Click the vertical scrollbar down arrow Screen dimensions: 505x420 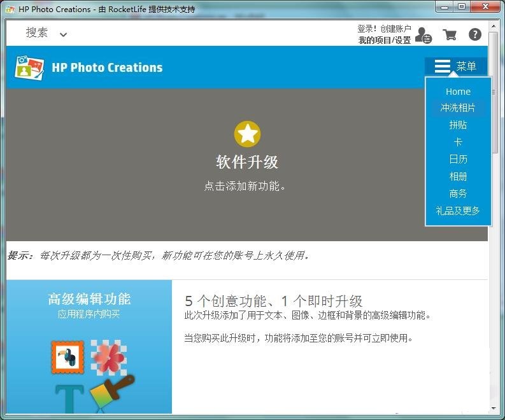pos(494,408)
